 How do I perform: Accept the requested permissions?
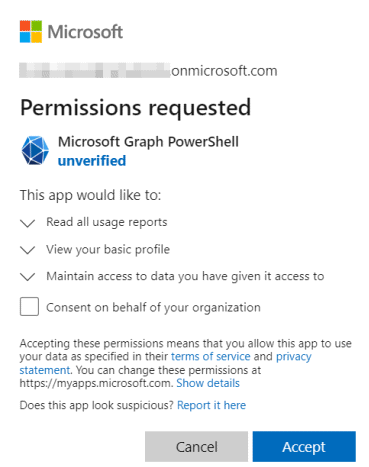pyautogui.click(x=304, y=447)
